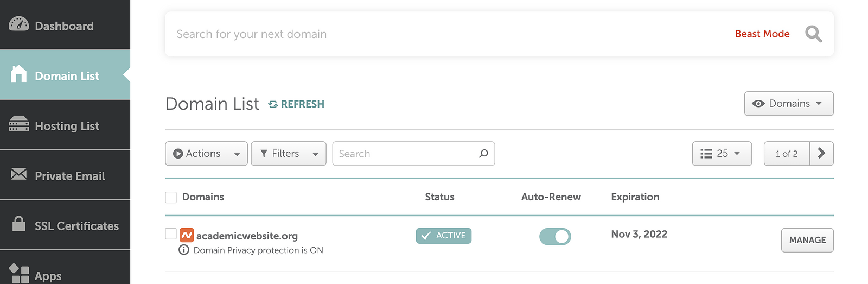This screenshot has height=284, width=868.
Task: Click the REFRESH link
Action: [x=296, y=104]
